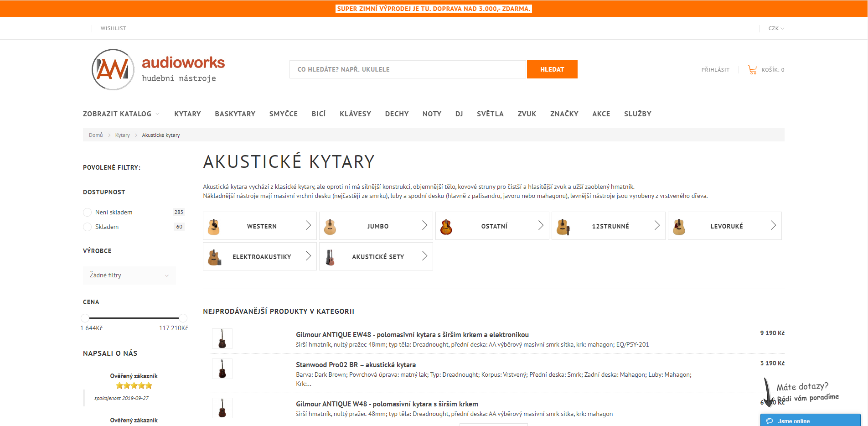Click the Audioworks logo
The image size is (868, 426).
(158, 69)
